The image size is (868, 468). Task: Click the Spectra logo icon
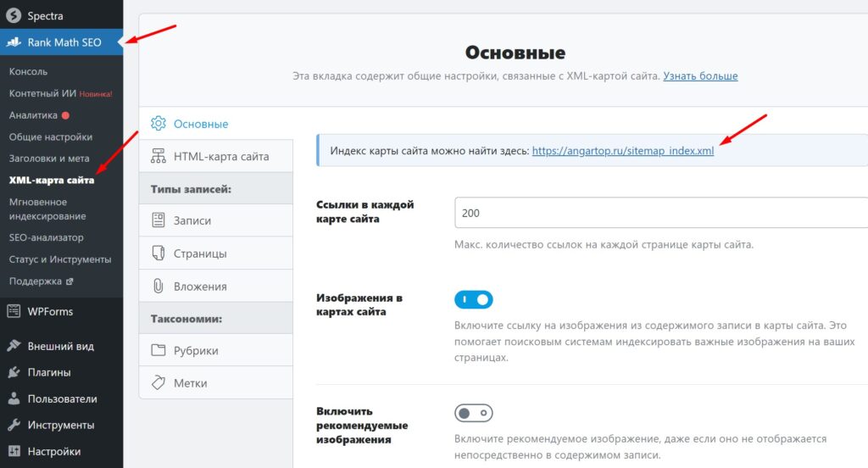pos(14,15)
